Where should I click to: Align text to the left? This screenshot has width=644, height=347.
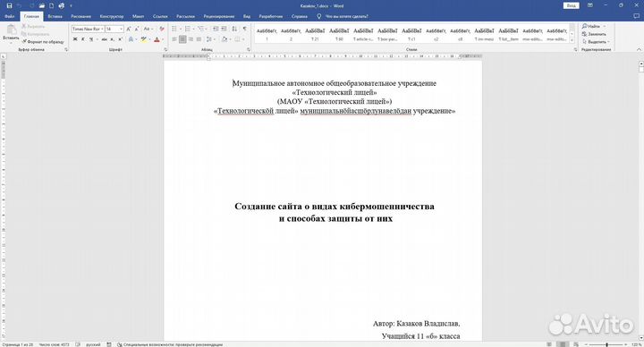pyautogui.click(x=174, y=39)
